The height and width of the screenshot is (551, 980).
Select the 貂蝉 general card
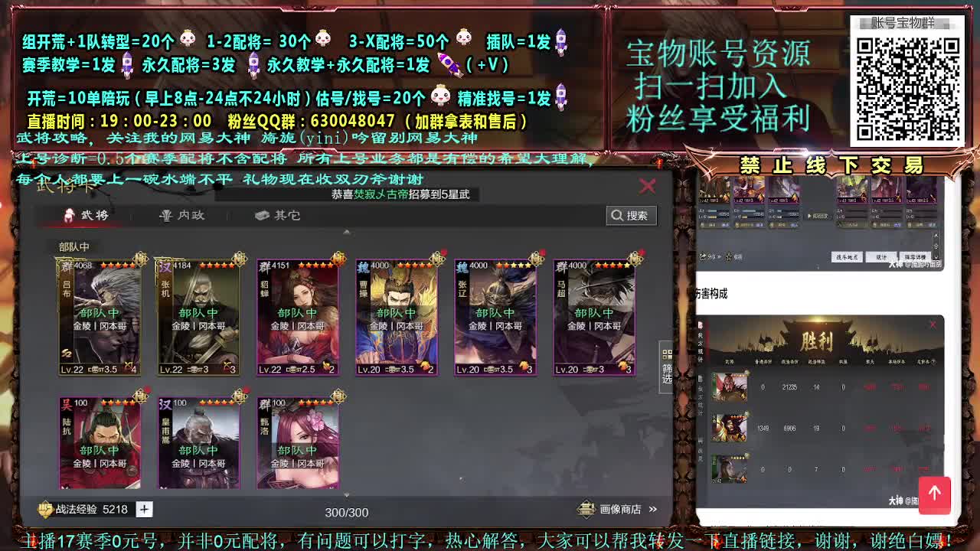click(x=297, y=318)
